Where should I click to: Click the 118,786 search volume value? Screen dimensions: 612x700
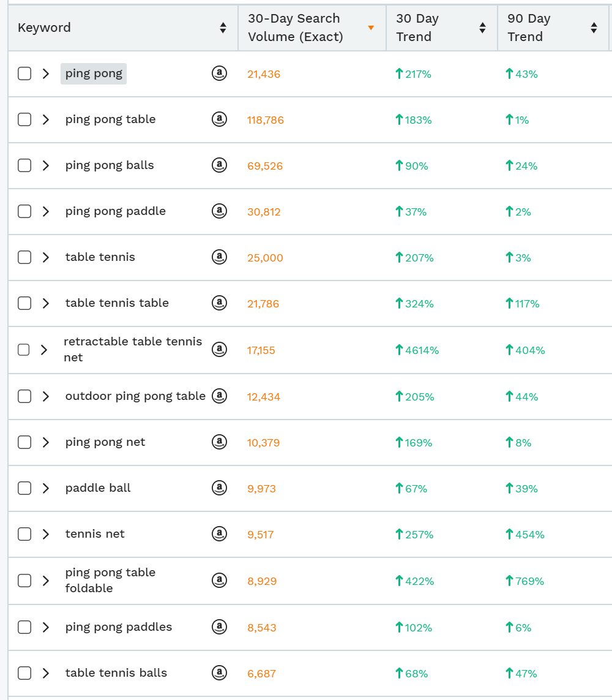pyautogui.click(x=266, y=120)
